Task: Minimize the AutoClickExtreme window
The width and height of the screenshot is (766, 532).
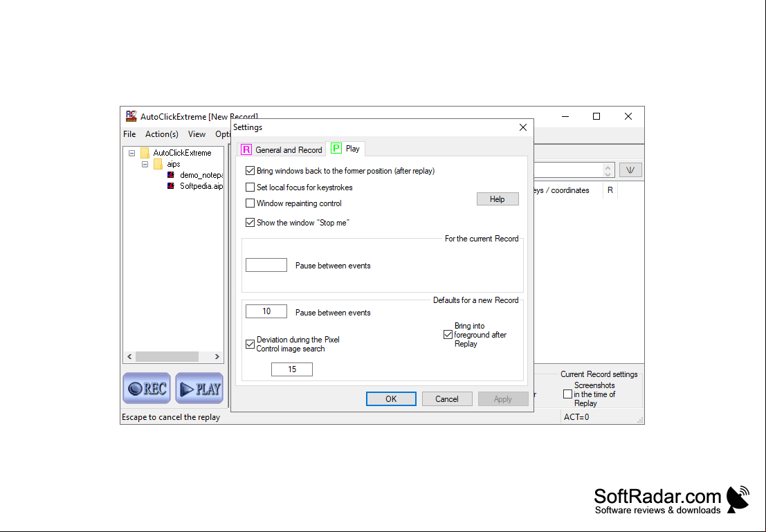Action: 565,116
